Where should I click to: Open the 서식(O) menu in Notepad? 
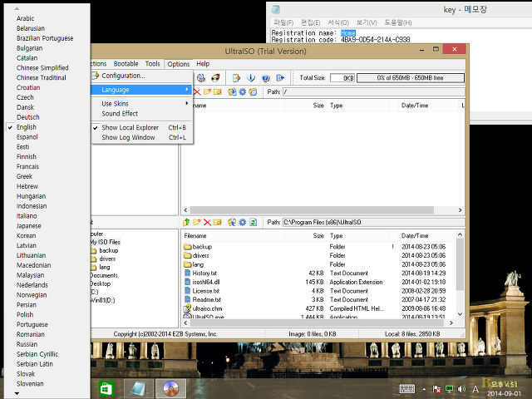click(x=338, y=22)
